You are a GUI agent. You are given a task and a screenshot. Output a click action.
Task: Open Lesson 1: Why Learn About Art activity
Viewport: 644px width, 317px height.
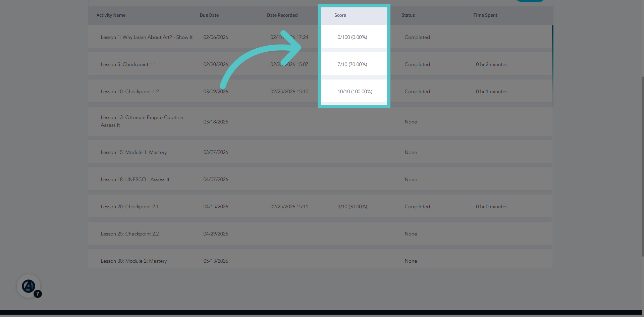point(147,37)
